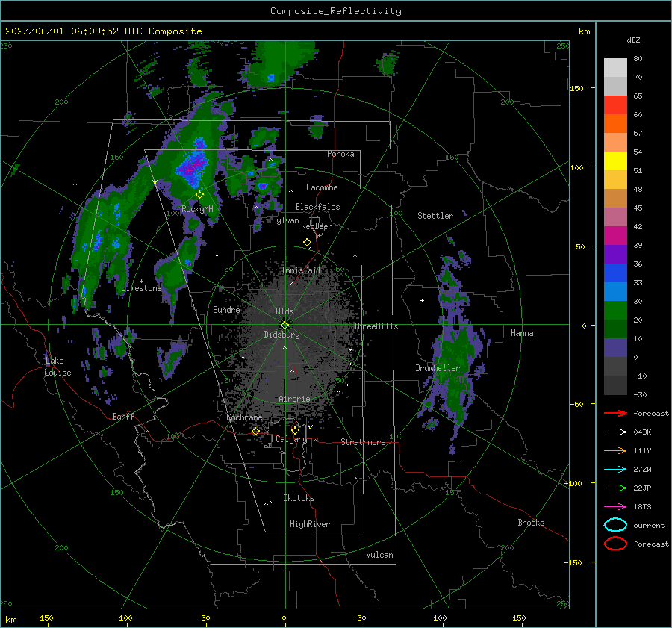Click the Olds label
This screenshot has height=628, width=672.
pyautogui.click(x=284, y=311)
